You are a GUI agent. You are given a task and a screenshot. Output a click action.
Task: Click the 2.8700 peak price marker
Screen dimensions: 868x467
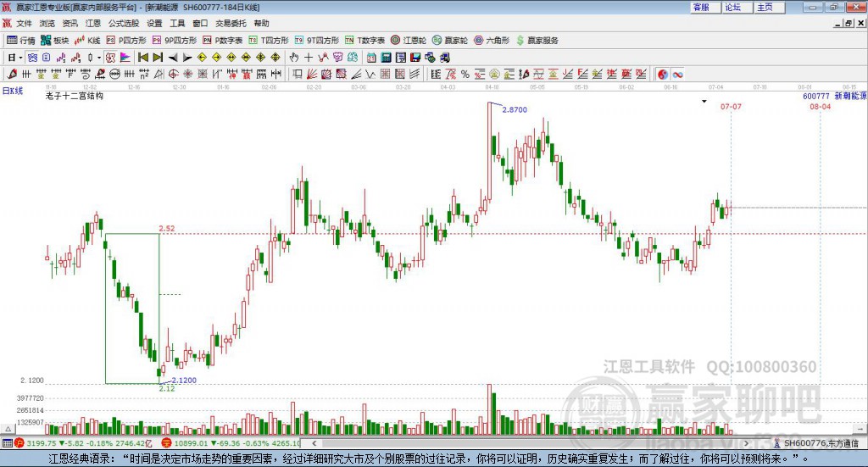point(515,110)
